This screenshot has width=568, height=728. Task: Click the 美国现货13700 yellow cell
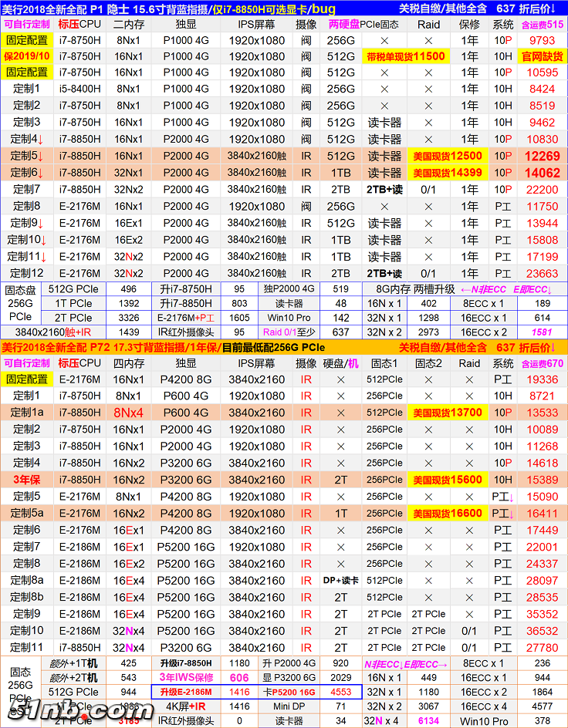(448, 413)
